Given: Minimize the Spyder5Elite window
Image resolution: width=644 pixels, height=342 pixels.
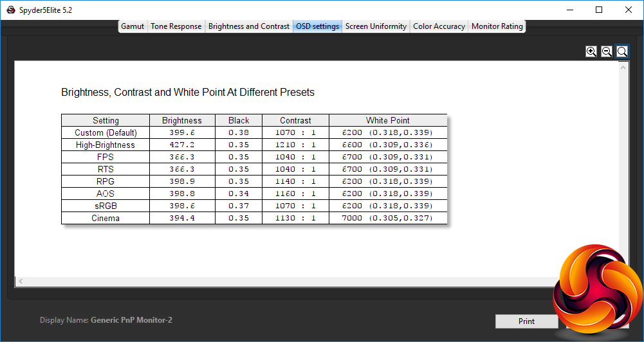Looking at the screenshot, I should 570,10.
